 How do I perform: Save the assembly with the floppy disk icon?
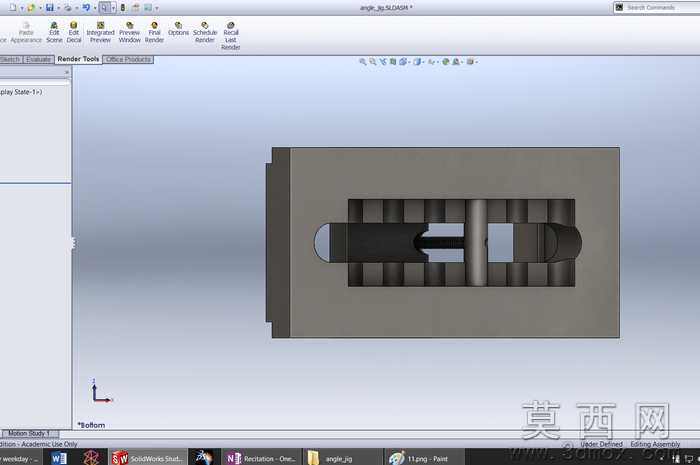tap(50, 7)
